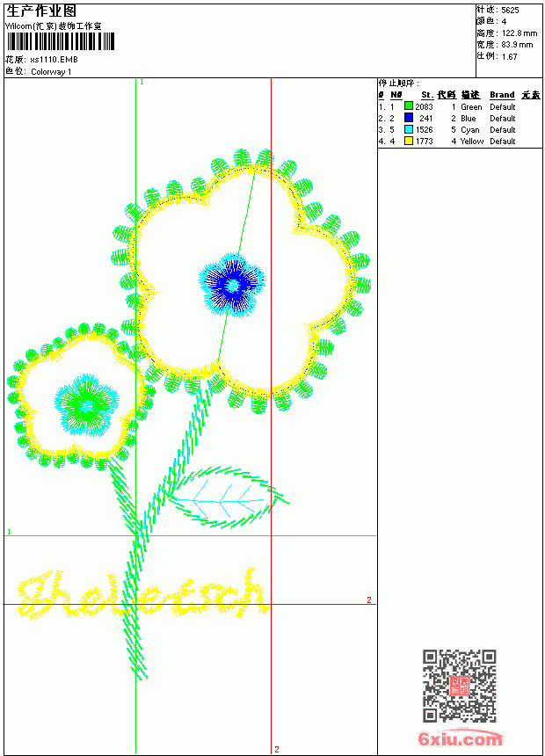Click the yellow embroidered script lettering
Image resolution: width=545 pixels, height=756 pixels.
142,595
